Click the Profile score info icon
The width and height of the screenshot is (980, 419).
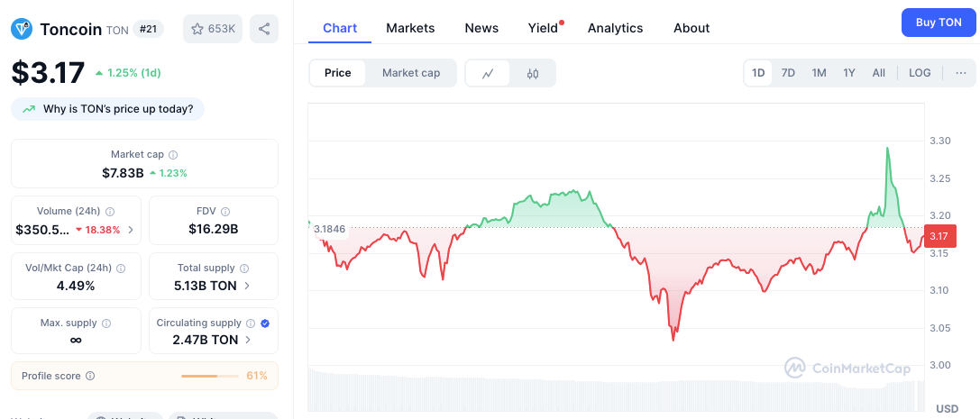click(x=90, y=376)
